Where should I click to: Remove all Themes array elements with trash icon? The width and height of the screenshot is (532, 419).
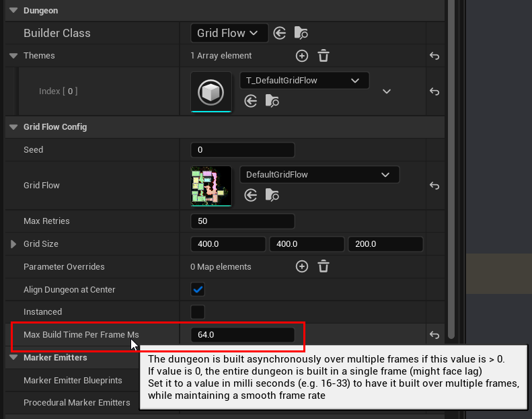point(324,56)
